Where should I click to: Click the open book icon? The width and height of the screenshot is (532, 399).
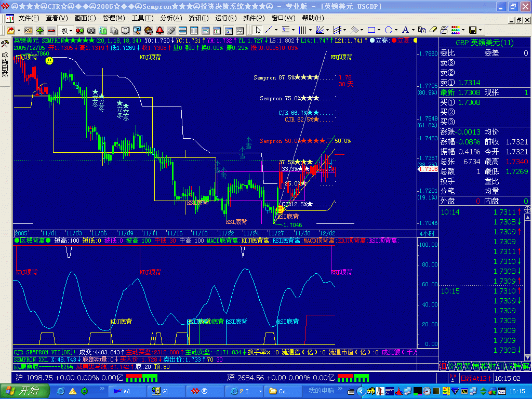coord(126,31)
